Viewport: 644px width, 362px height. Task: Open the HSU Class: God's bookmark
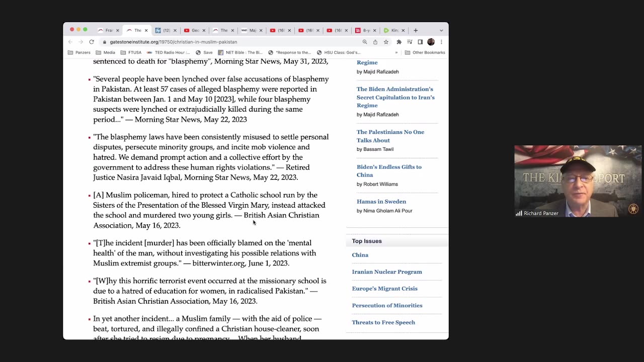[x=339, y=52]
